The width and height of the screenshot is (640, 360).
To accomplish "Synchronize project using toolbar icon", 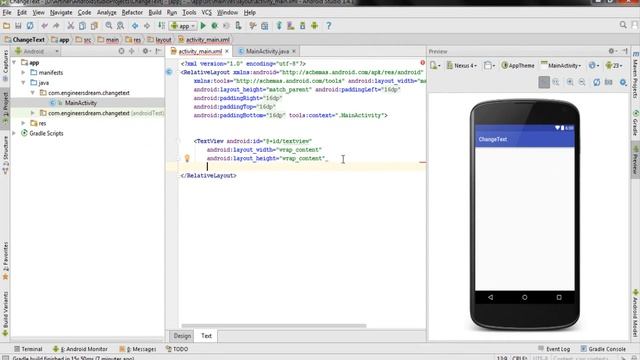I will pos(30,26).
